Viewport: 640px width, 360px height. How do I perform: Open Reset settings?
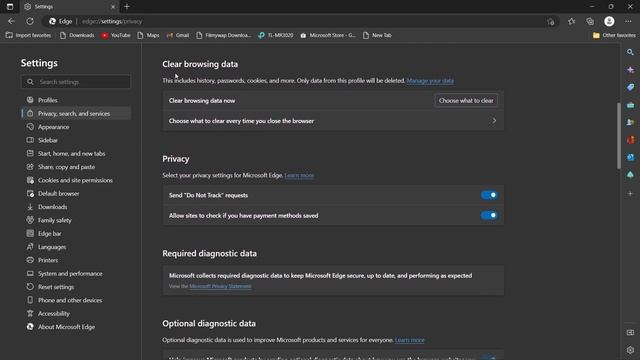coord(76,287)
